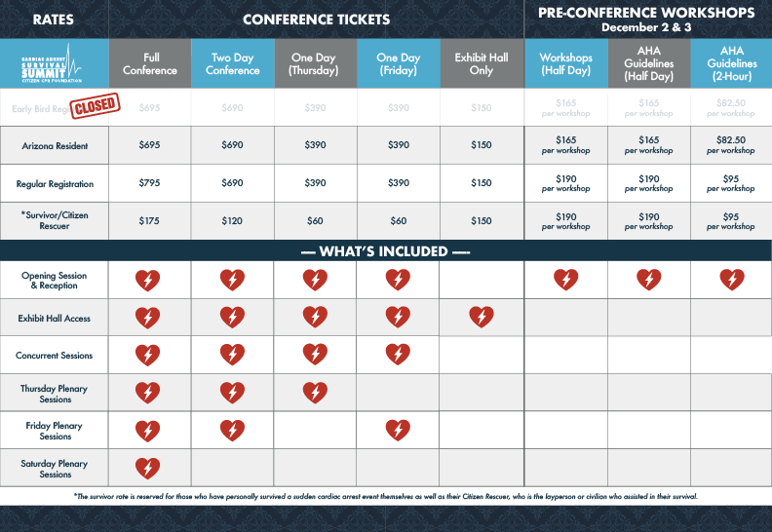Click Two Day Conference Concurrent Sessions heart
772x532 pixels.
[232, 355]
